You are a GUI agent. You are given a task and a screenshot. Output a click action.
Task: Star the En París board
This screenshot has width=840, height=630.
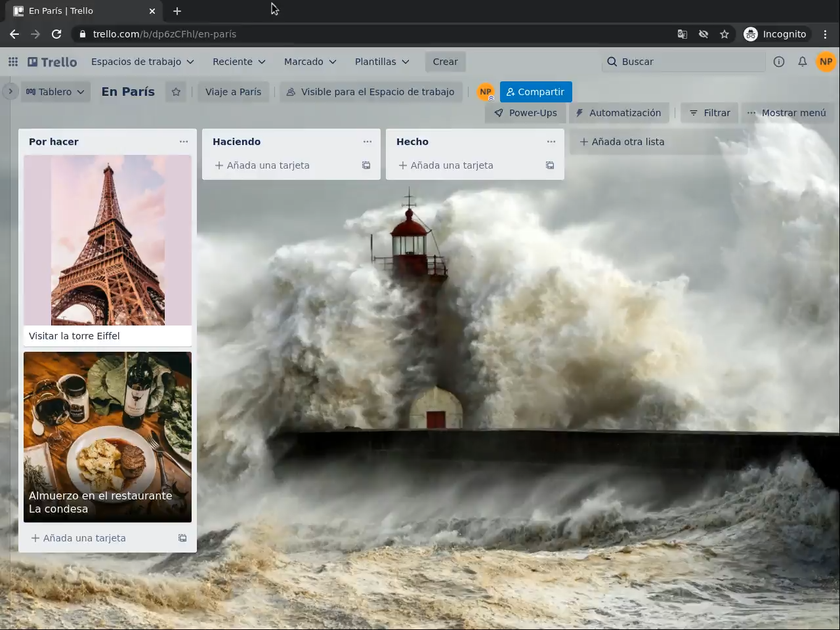(176, 92)
